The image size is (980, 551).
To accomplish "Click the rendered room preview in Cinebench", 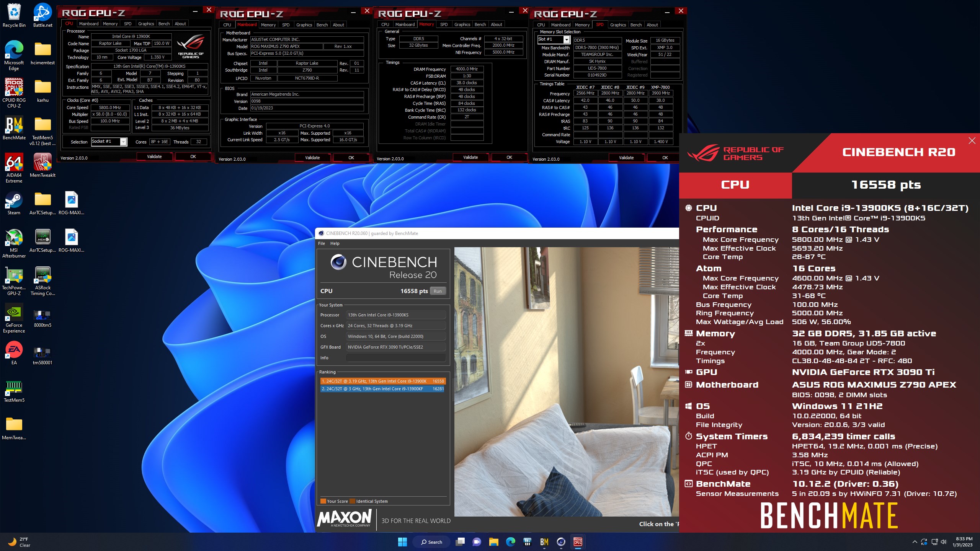I will [567, 381].
